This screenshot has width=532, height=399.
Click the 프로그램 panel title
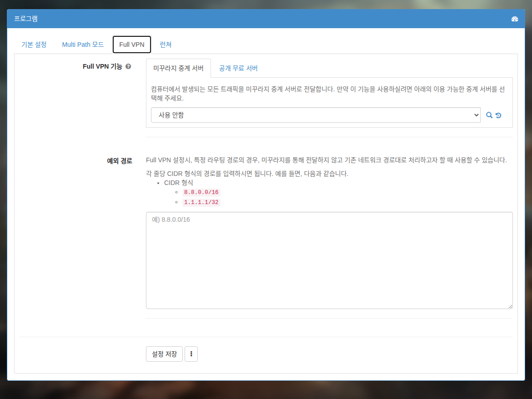click(x=26, y=19)
